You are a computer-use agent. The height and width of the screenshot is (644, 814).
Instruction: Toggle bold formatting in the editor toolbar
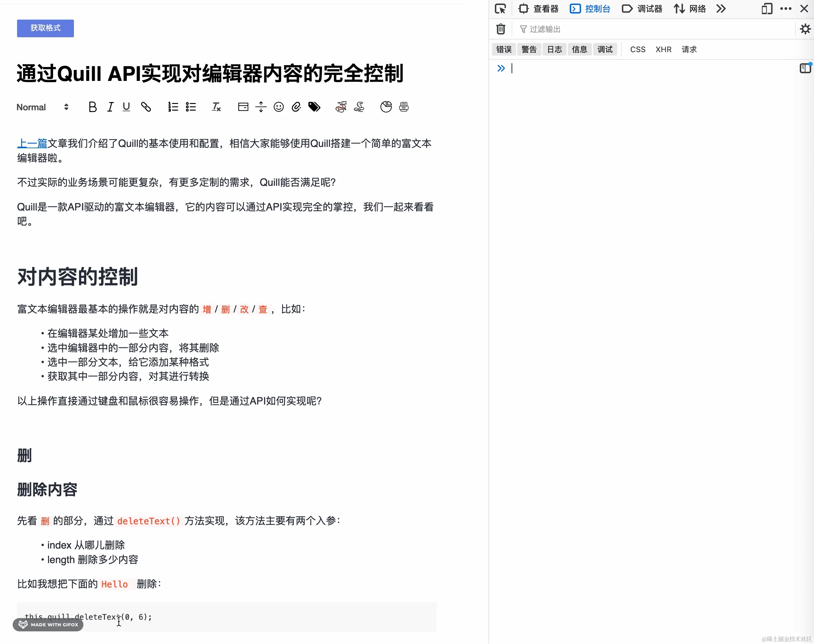tap(92, 107)
